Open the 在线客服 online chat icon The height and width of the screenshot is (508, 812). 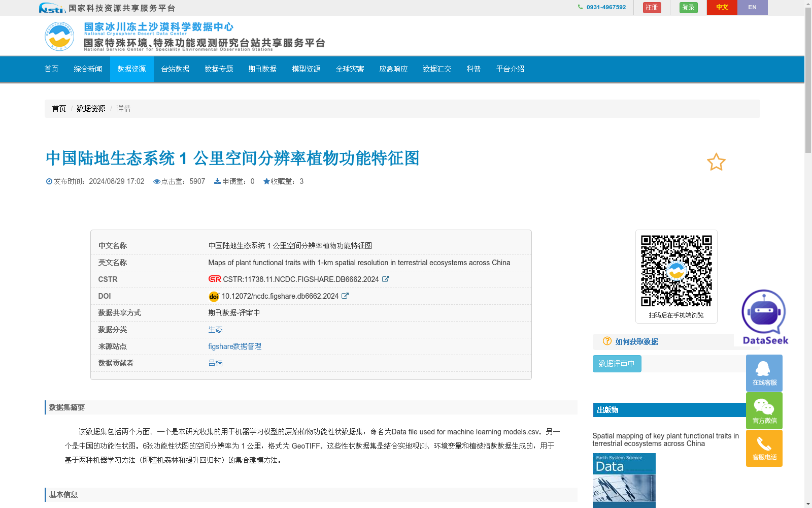tap(764, 373)
